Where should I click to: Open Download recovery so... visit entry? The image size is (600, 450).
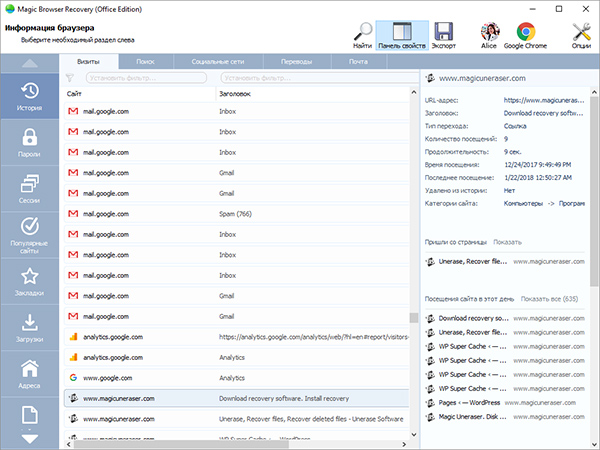[x=505, y=318]
